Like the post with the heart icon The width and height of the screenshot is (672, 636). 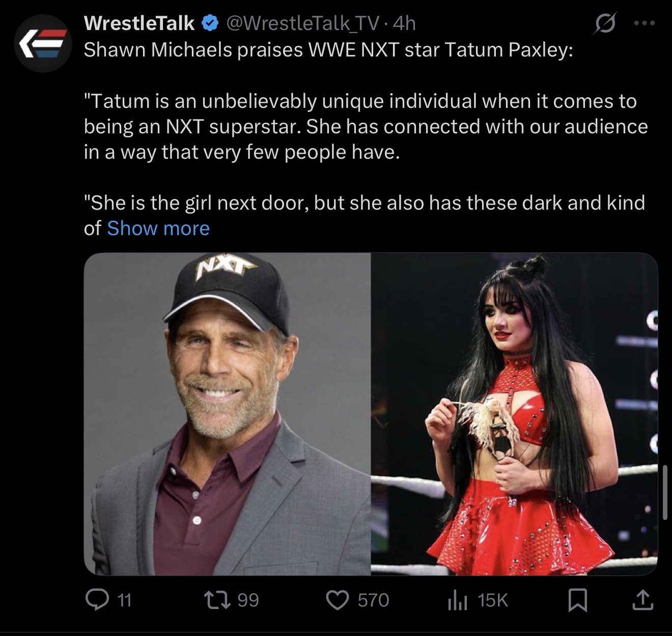tap(337, 600)
